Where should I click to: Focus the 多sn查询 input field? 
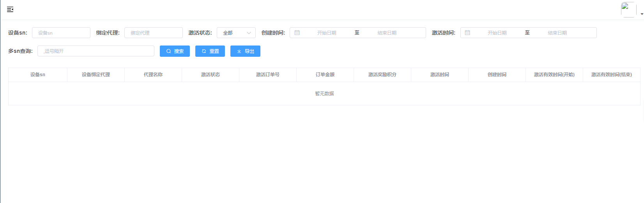(96, 51)
